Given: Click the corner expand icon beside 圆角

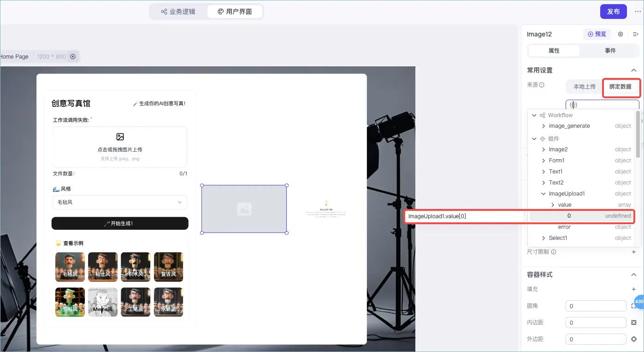Looking at the screenshot, I should pyautogui.click(x=634, y=306).
